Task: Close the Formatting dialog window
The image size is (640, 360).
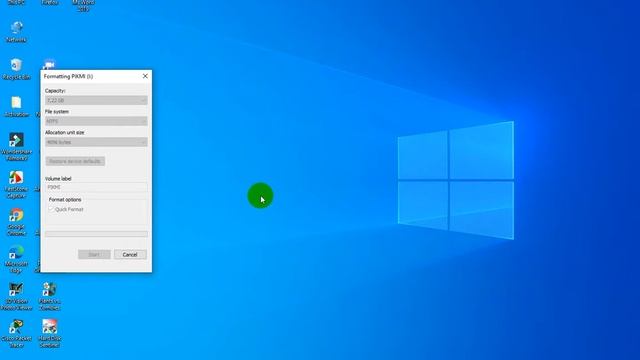Action: pos(145,76)
